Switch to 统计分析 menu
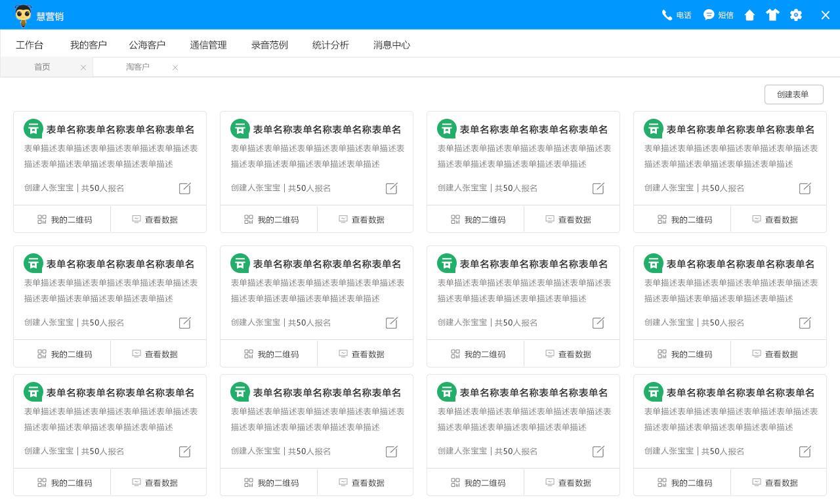The image size is (840, 504). pyautogui.click(x=330, y=45)
